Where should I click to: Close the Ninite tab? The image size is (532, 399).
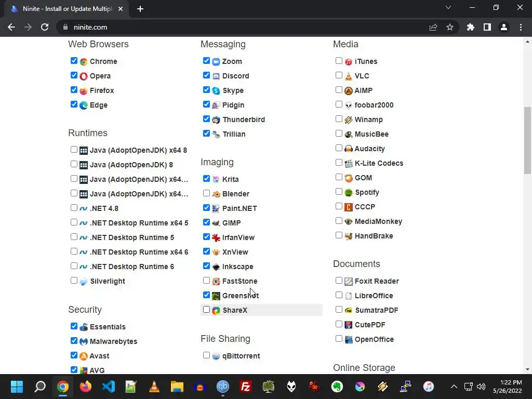121,9
